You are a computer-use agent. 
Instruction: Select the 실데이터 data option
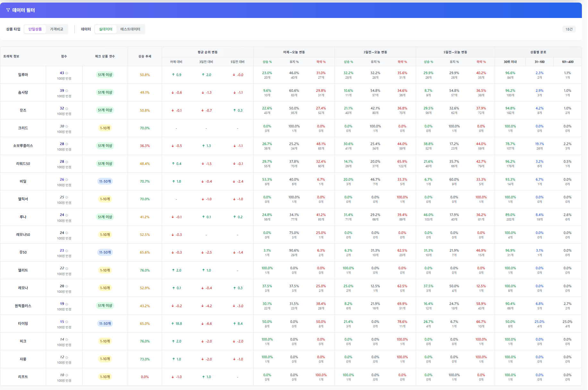click(106, 29)
